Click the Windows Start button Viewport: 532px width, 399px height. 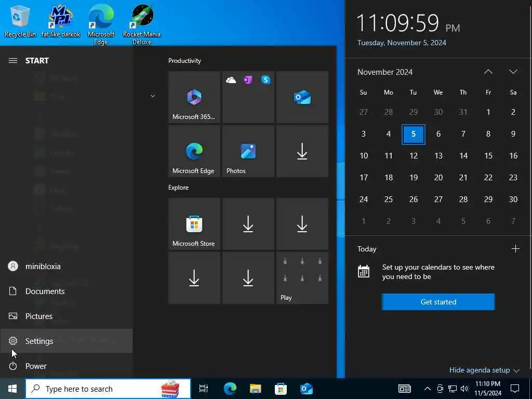[12, 389]
